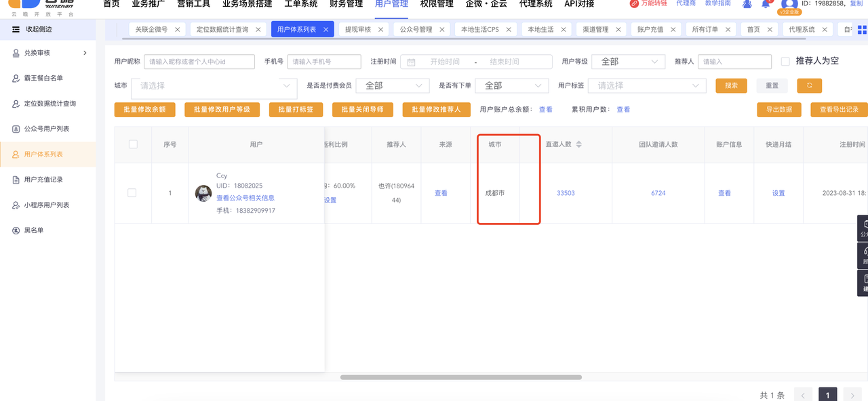Click the calendar icon in 注册时间 field

411,62
